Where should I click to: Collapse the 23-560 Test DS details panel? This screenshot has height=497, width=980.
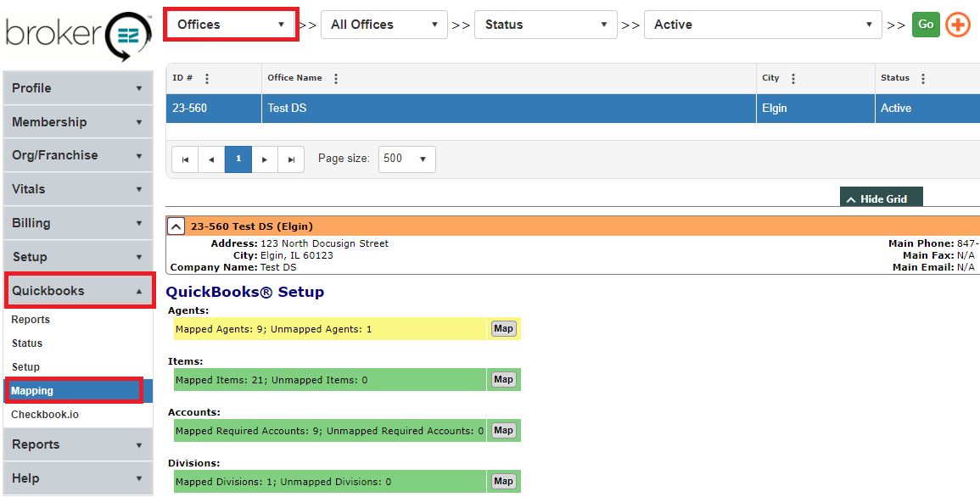pos(176,226)
